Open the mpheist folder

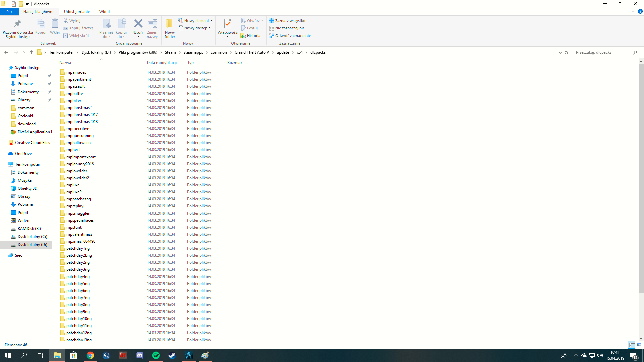pos(73,149)
